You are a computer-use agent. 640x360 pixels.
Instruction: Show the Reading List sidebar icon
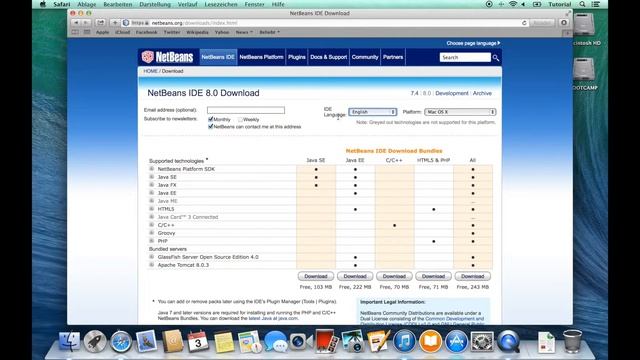tap(75, 32)
